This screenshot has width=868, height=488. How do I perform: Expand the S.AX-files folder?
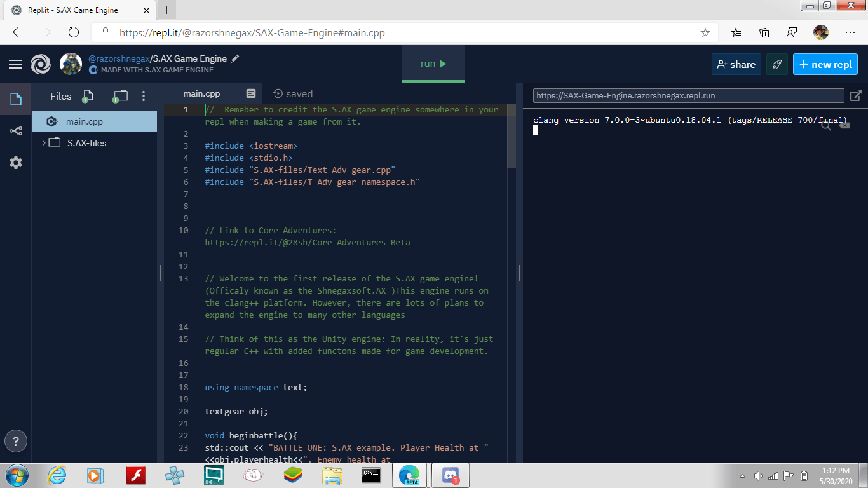[x=44, y=143]
